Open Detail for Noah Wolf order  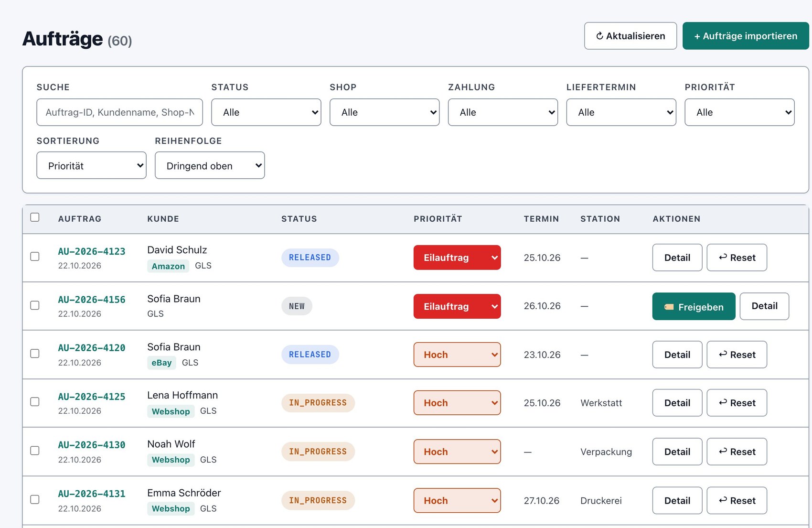click(x=677, y=452)
